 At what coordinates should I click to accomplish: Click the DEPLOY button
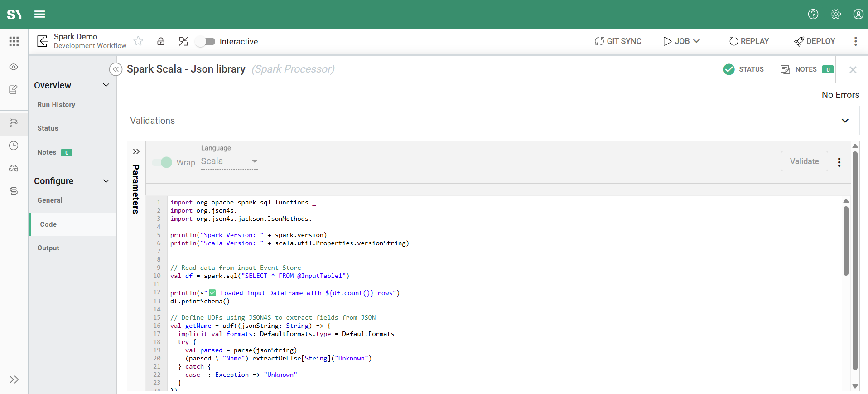pos(815,41)
